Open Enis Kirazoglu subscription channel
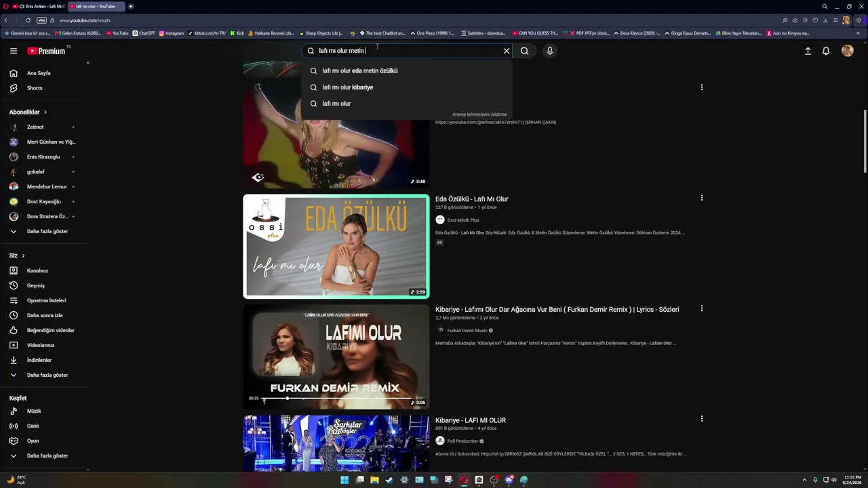The width and height of the screenshot is (868, 488). pyautogui.click(x=43, y=157)
